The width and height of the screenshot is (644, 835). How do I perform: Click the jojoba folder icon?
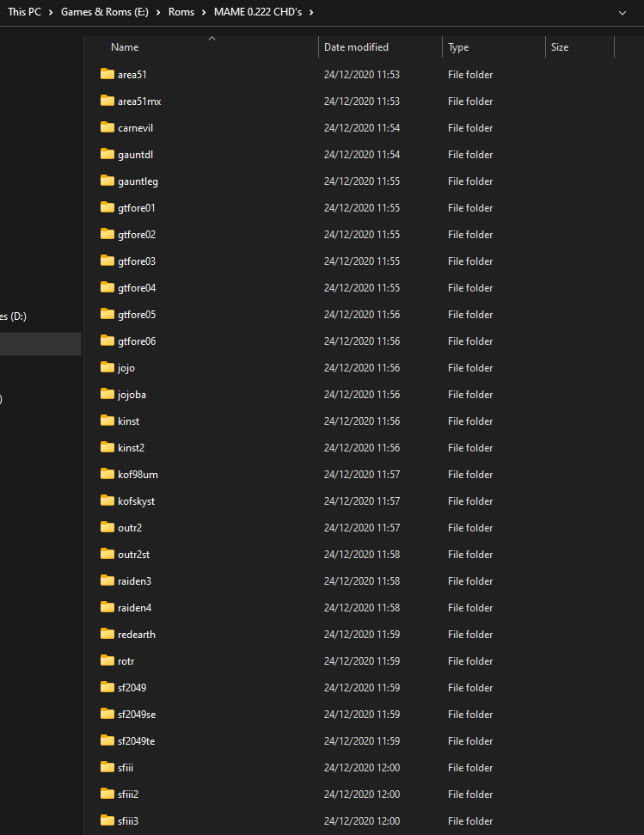[107, 394]
